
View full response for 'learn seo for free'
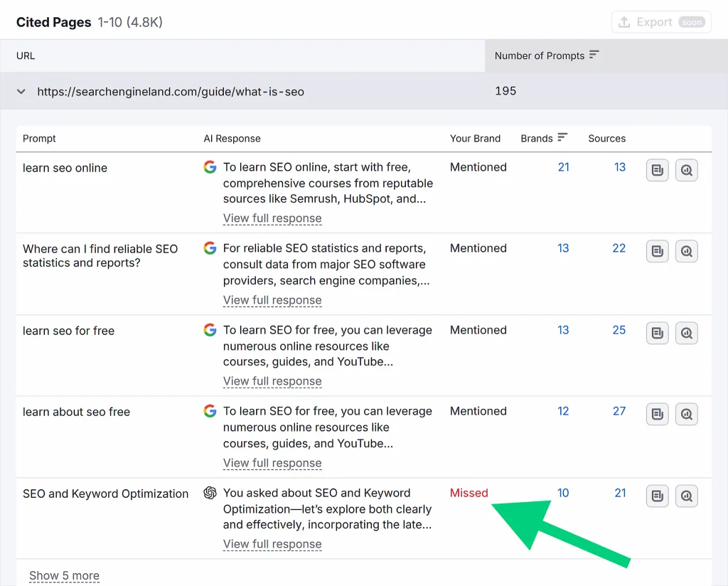(272, 381)
